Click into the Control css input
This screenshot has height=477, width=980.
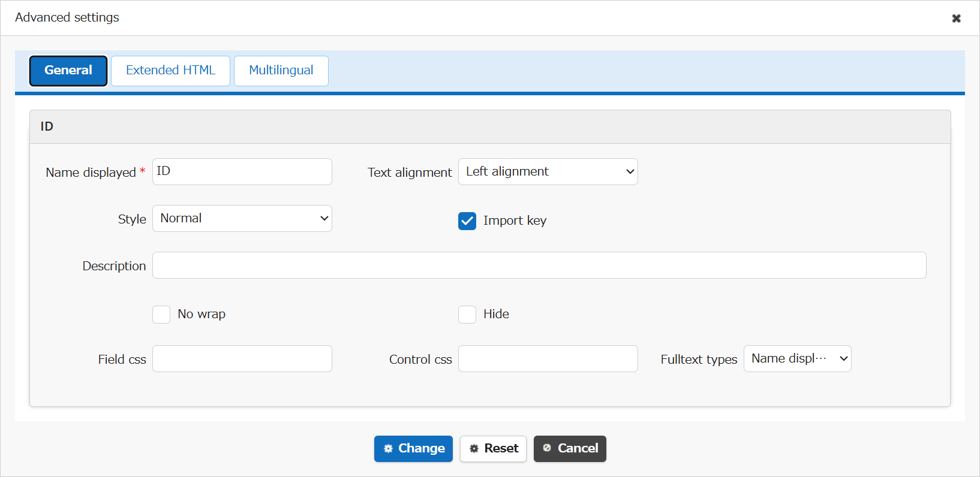(x=548, y=358)
